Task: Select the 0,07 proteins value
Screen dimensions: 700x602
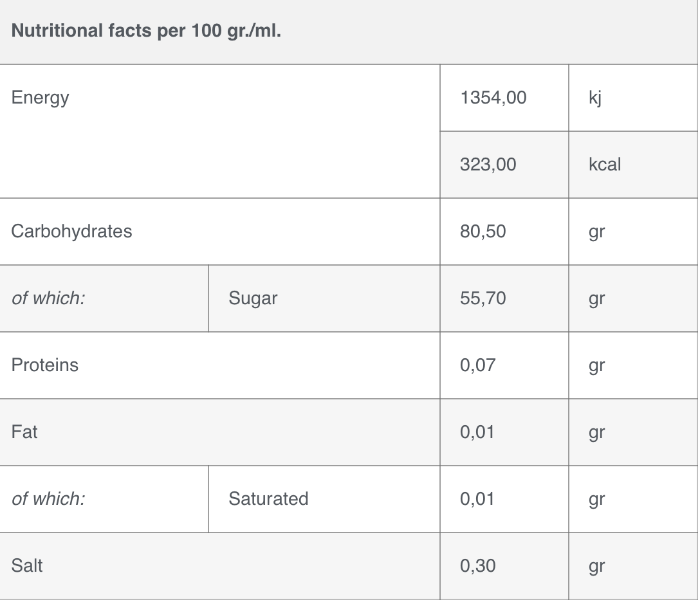Action: (477, 365)
